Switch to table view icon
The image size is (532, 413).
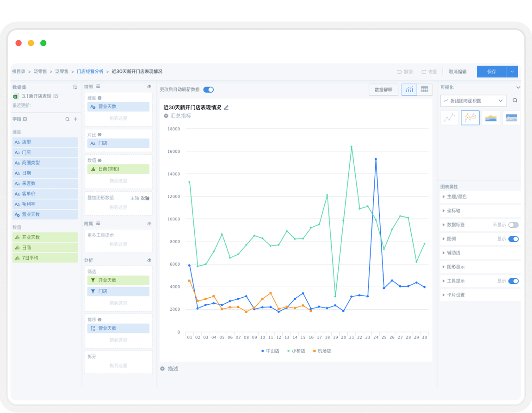(424, 90)
